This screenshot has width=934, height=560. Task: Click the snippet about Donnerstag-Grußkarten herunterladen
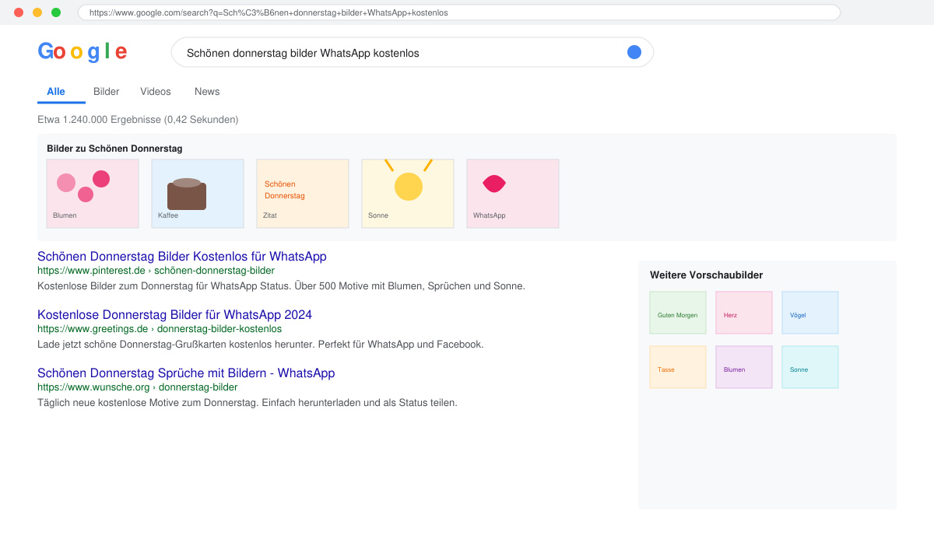261,345
